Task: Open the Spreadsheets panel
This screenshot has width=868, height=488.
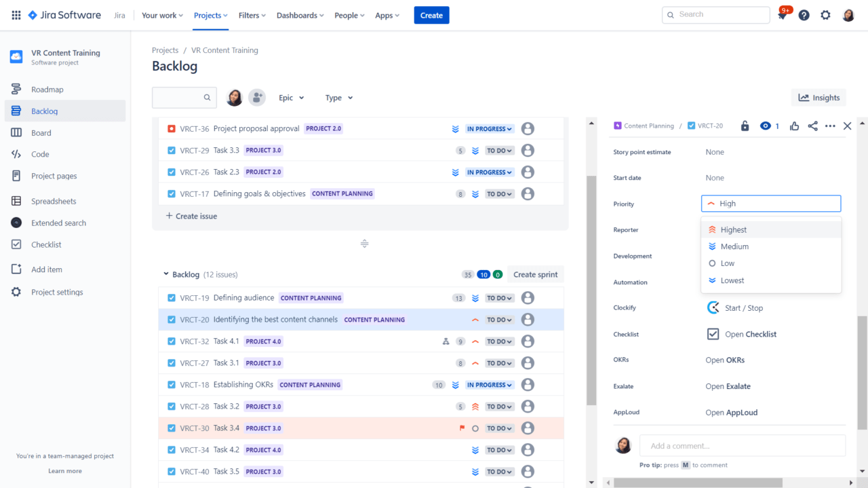Action: 54,200
